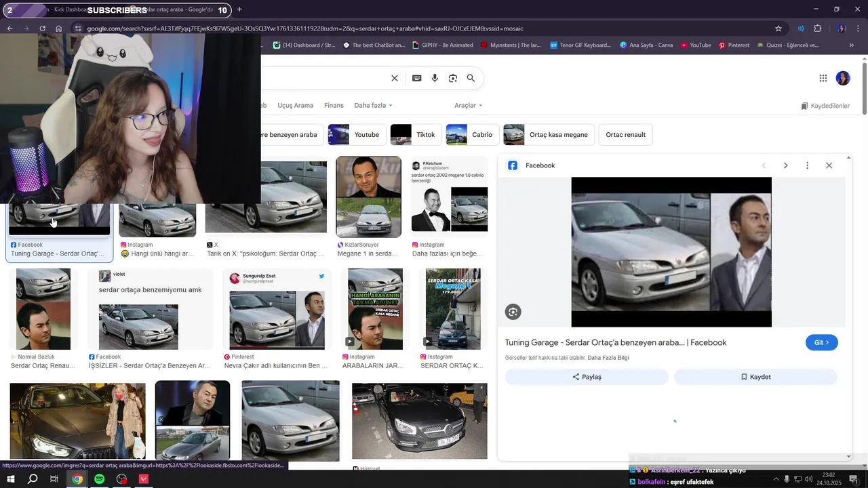Open the Windows Start menu
The image size is (868, 488).
point(11,479)
